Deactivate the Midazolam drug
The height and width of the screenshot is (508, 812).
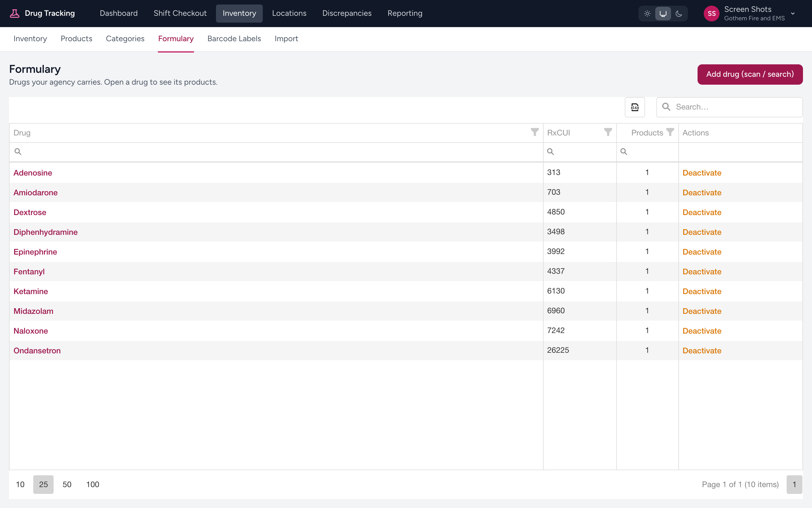point(702,311)
